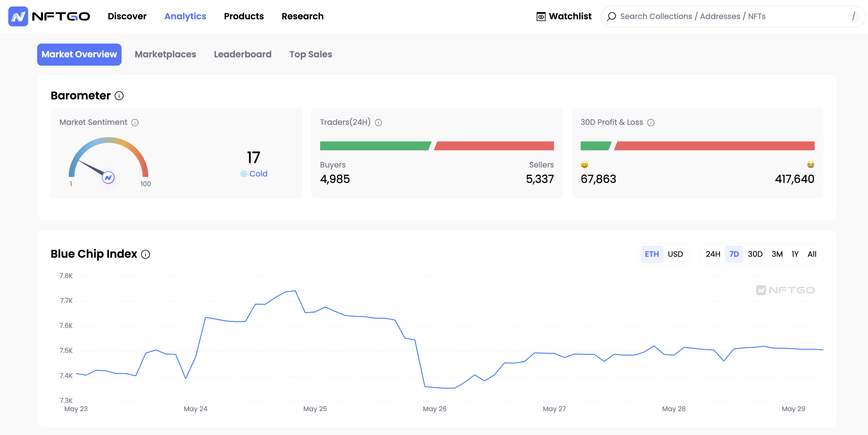Image resolution: width=868 pixels, height=435 pixels.
Task: Click the NFTGo logo icon
Action: click(18, 16)
